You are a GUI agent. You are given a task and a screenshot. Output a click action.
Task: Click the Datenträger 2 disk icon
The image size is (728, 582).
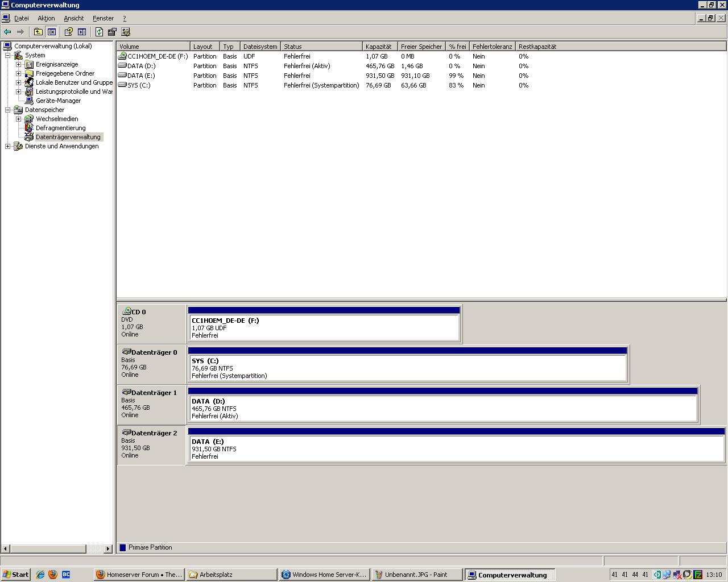coord(126,433)
